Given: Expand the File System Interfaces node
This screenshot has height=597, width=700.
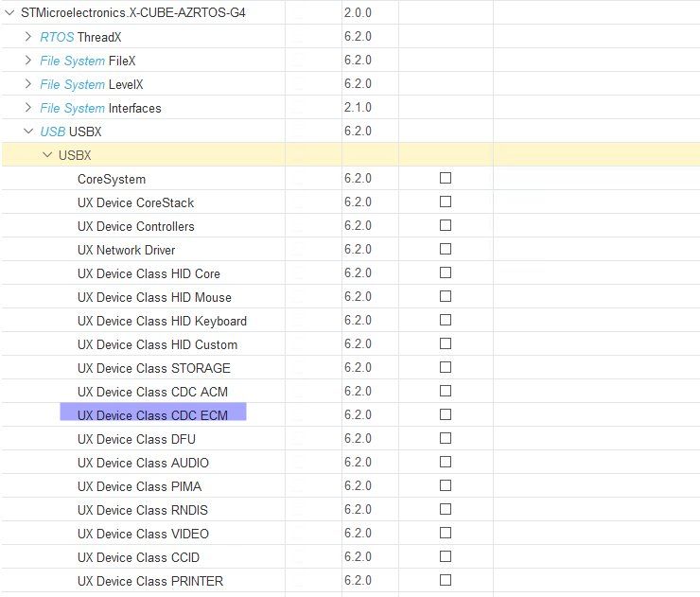Looking at the screenshot, I should (28, 108).
